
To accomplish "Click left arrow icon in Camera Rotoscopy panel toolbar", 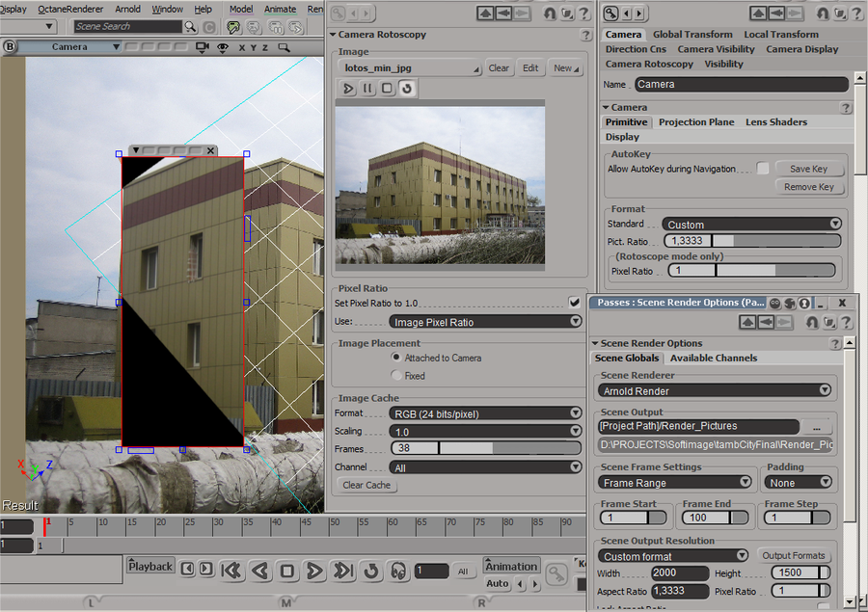I will [x=503, y=13].
